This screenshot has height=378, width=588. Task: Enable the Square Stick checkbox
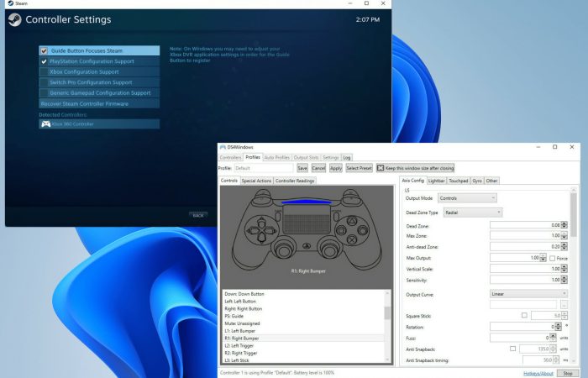(524, 315)
